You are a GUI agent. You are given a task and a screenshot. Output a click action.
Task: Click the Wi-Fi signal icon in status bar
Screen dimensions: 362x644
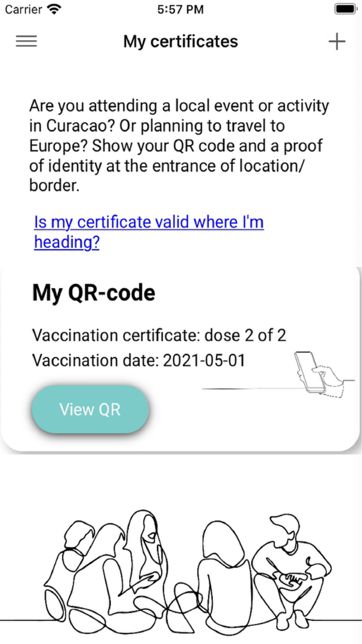[x=53, y=8]
